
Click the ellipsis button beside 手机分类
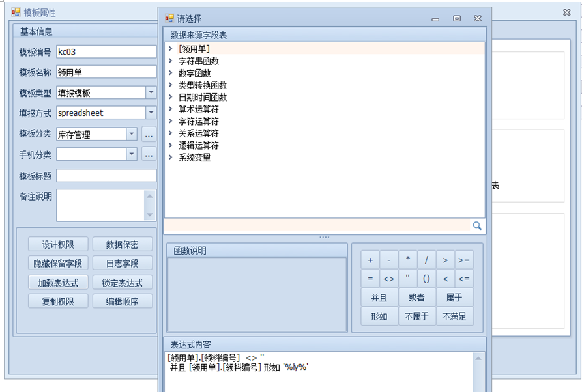pos(149,154)
